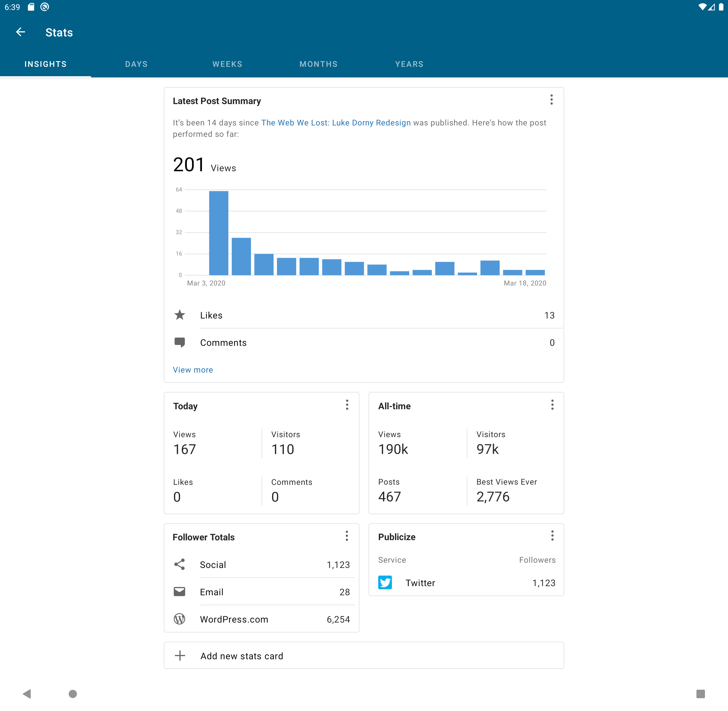Click the Likes star icon
This screenshot has height=711, width=728.
click(179, 315)
